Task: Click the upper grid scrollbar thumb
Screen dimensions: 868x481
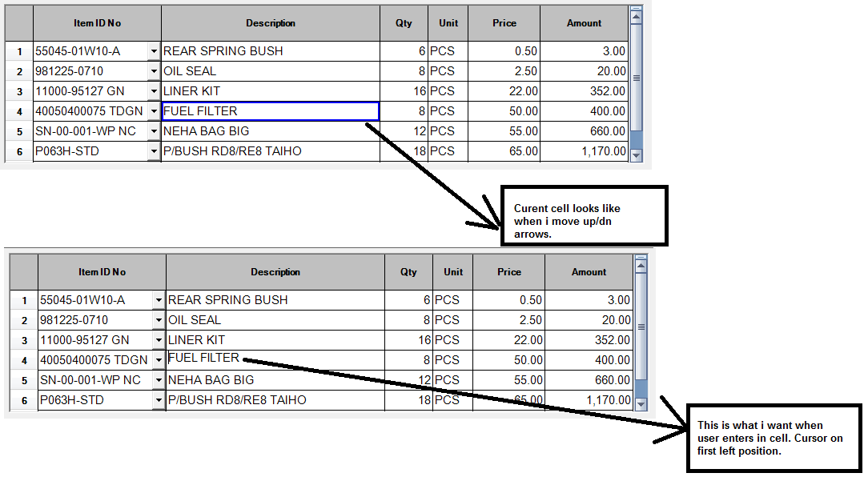Action: [x=636, y=78]
